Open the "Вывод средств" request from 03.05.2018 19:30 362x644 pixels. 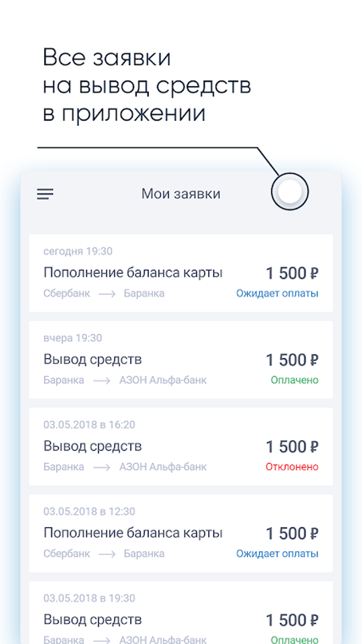click(93, 619)
